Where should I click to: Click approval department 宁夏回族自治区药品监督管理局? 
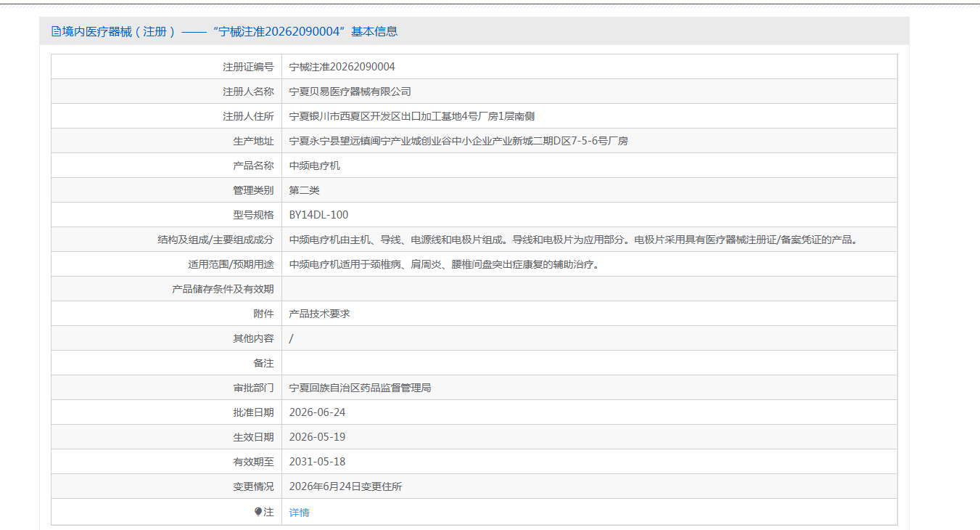pyautogui.click(x=361, y=388)
